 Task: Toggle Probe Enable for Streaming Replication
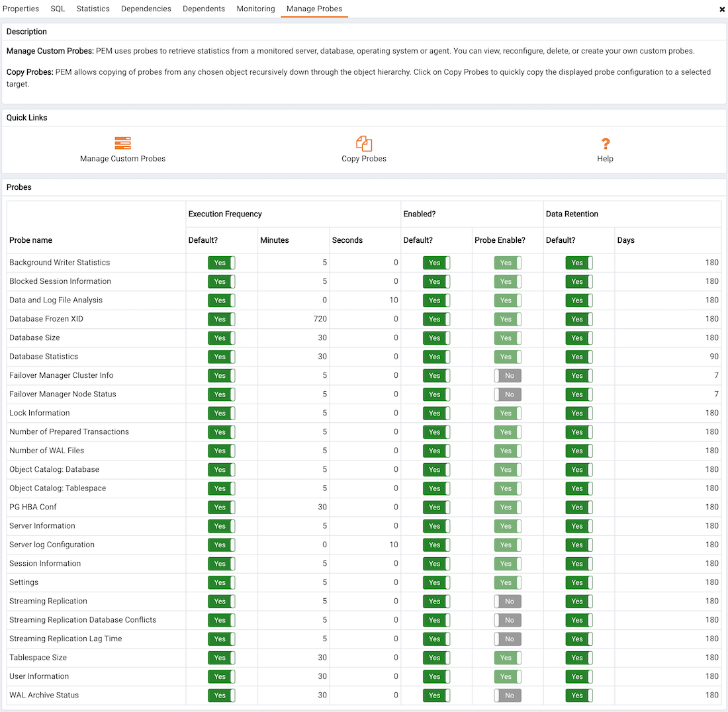pos(508,601)
